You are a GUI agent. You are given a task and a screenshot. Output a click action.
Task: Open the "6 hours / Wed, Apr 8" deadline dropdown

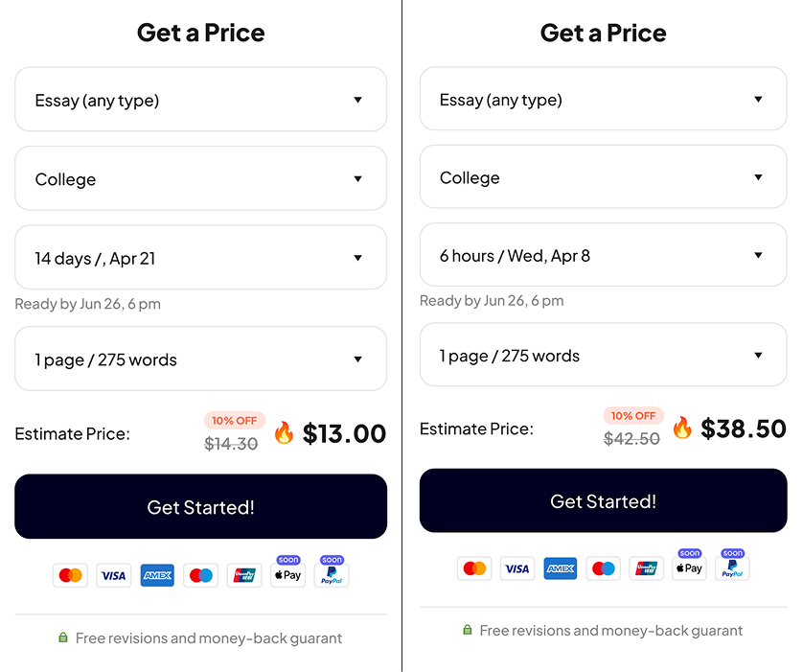pos(603,255)
